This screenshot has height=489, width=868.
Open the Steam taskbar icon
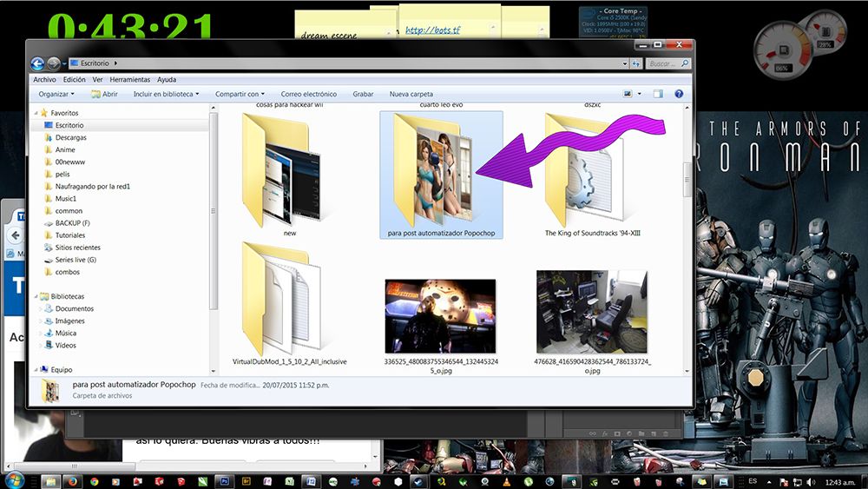point(419,482)
